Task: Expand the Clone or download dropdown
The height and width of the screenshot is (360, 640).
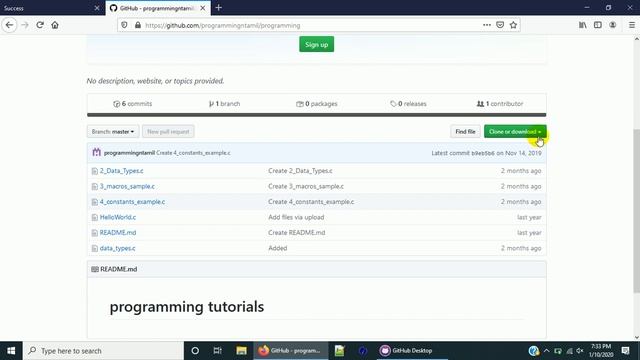Action: click(515, 131)
